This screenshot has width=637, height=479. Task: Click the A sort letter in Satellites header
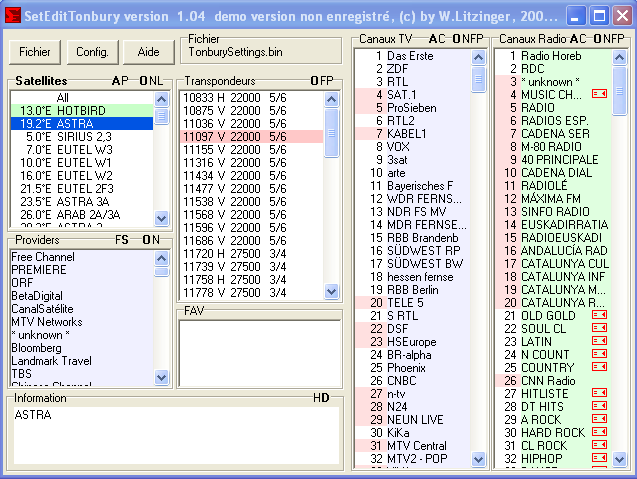click(116, 81)
